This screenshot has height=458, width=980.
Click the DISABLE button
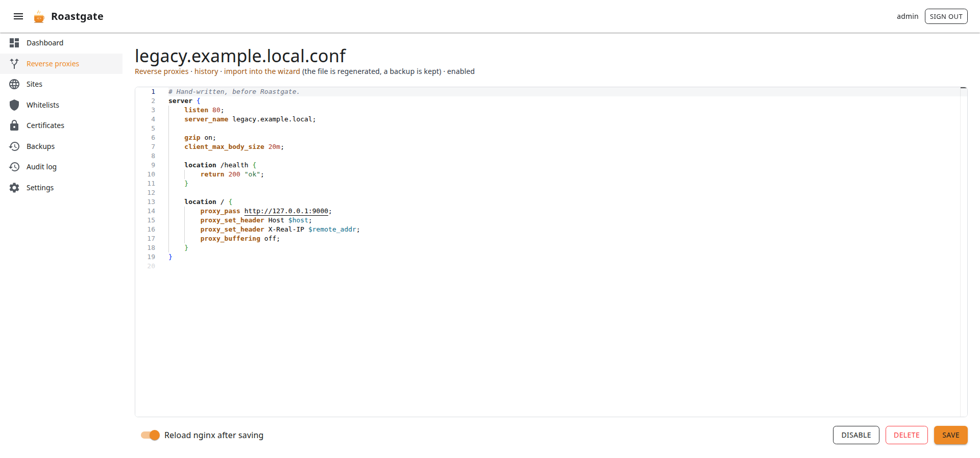point(856,435)
